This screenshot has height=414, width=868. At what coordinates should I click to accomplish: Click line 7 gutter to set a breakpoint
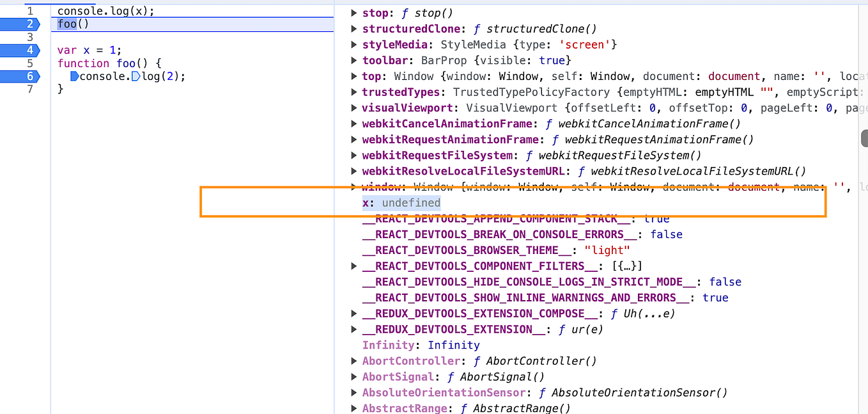[29, 89]
